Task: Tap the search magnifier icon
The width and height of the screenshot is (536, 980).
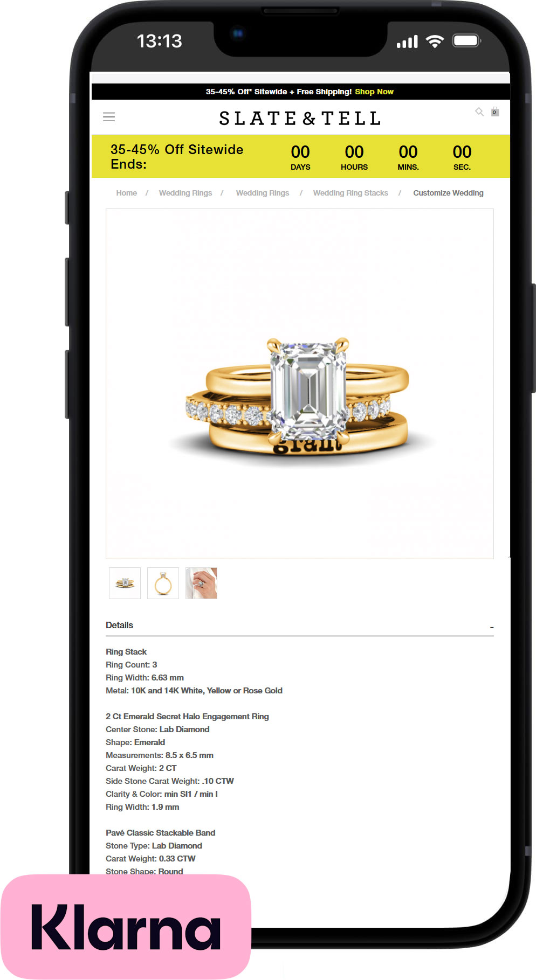Action: [479, 112]
